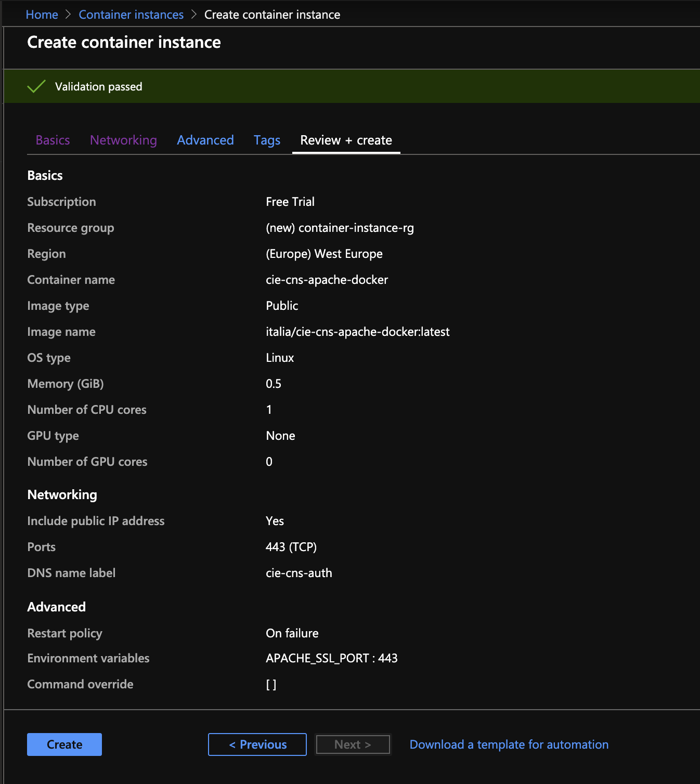Click the Validation passed banner text
The width and height of the screenshot is (700, 784).
pos(99,86)
